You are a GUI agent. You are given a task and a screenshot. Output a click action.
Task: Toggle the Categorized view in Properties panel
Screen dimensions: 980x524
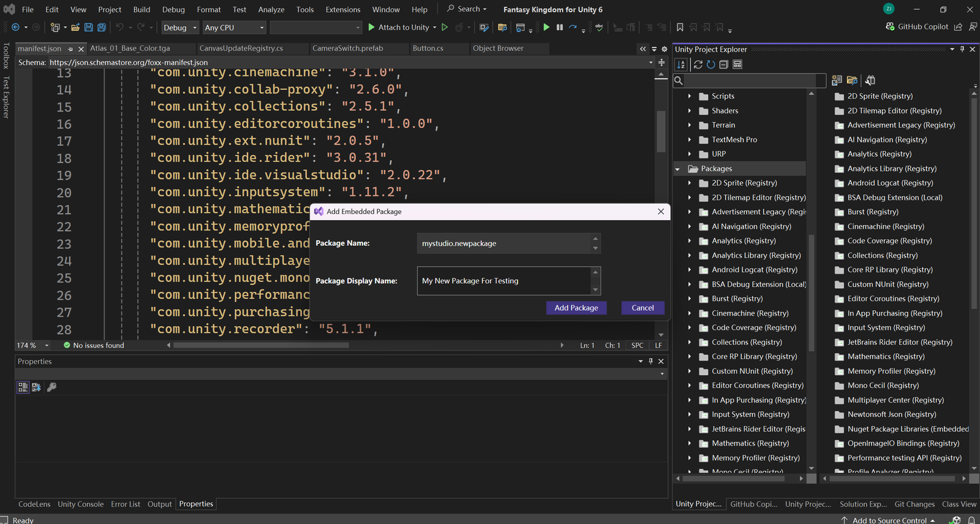(23, 387)
